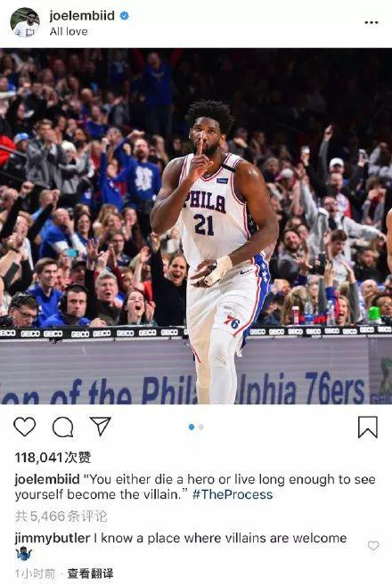Tap the shrugging emoji in jimmybutler's comment
The height and width of the screenshot is (586, 392).
click(24, 553)
